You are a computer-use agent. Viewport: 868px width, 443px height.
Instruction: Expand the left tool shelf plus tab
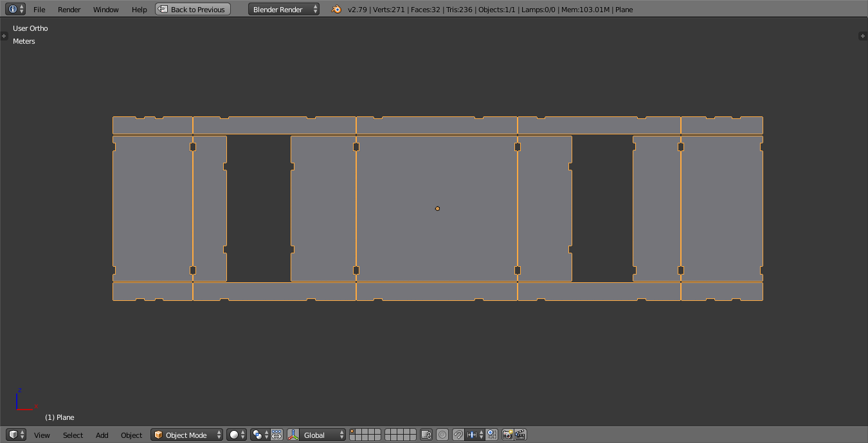tap(4, 36)
